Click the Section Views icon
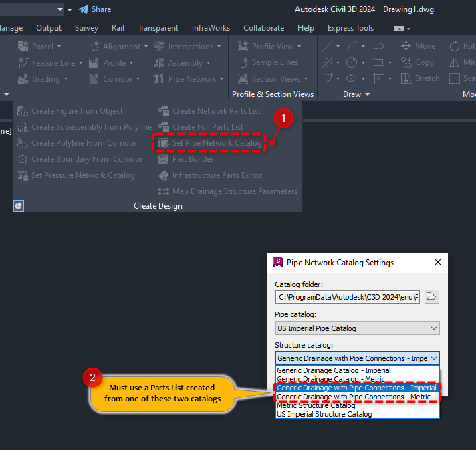The height and width of the screenshot is (450, 476). coord(243,79)
